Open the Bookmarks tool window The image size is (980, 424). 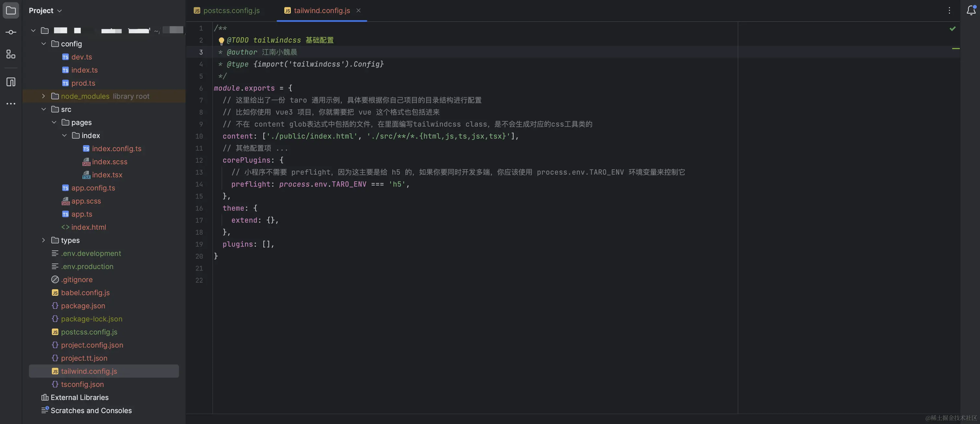[x=11, y=82]
